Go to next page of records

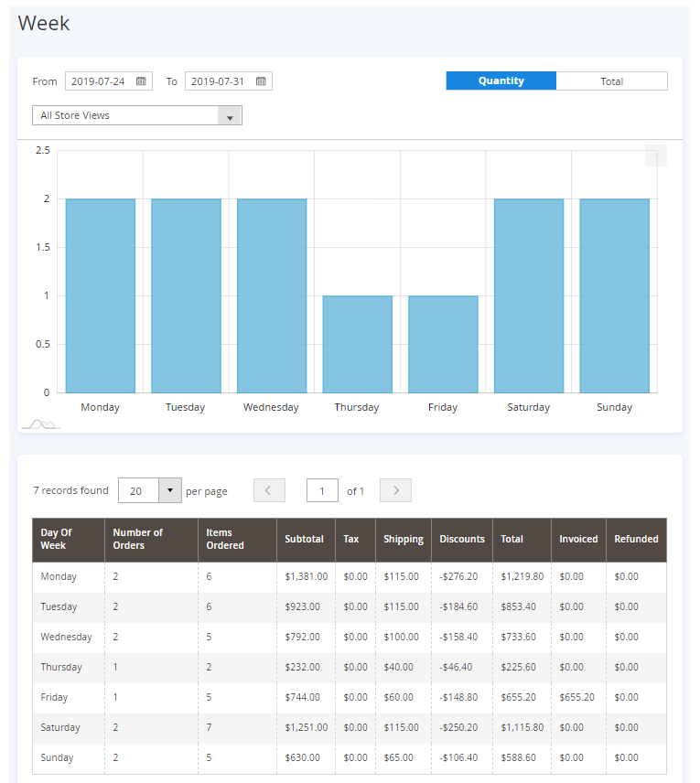point(395,490)
